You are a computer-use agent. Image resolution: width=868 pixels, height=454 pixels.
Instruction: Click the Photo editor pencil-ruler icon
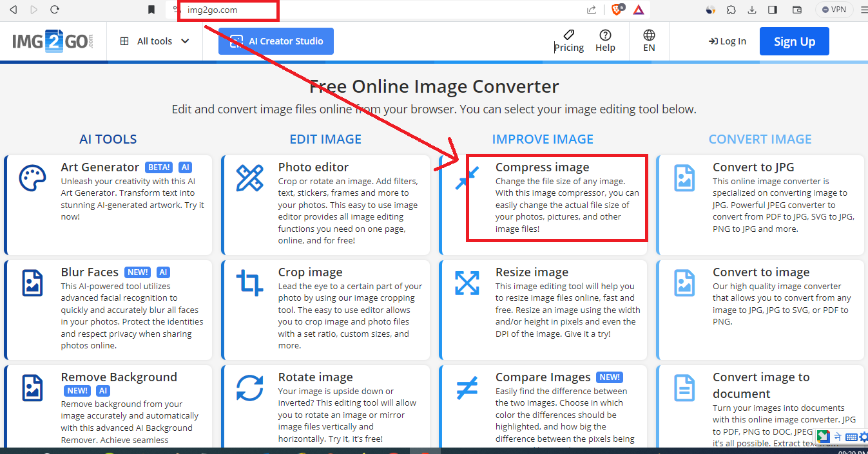tap(249, 178)
